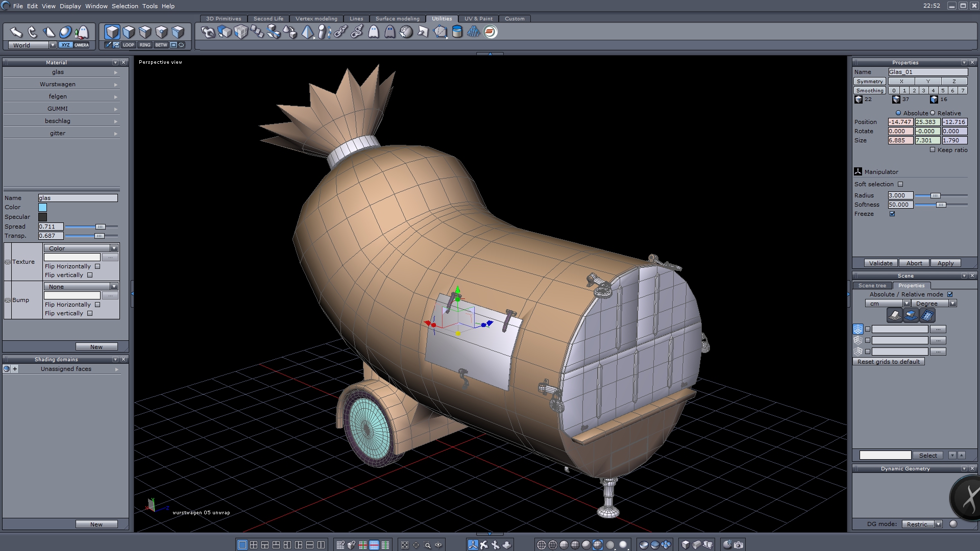The width and height of the screenshot is (980, 551).
Task: Click the LOOP selection button
Action: (128, 45)
